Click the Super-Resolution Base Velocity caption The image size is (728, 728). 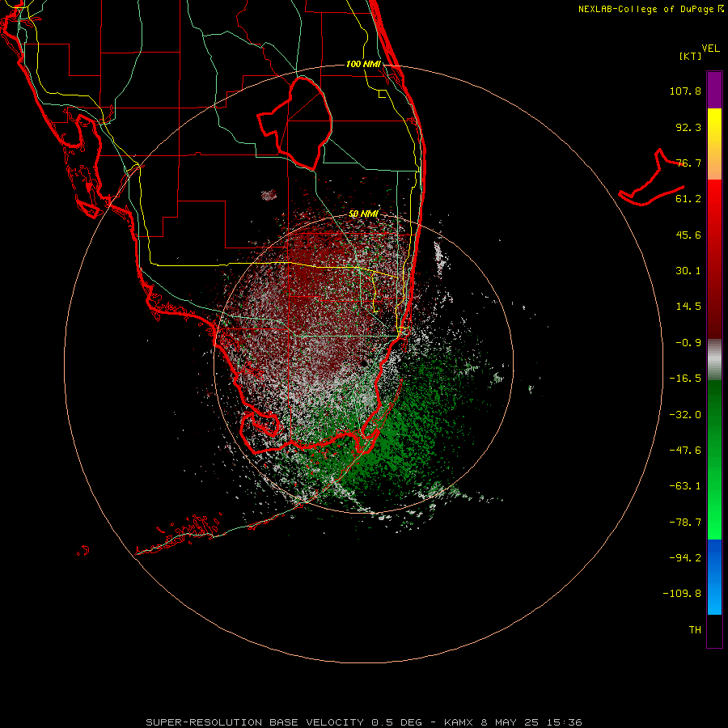(x=363, y=722)
